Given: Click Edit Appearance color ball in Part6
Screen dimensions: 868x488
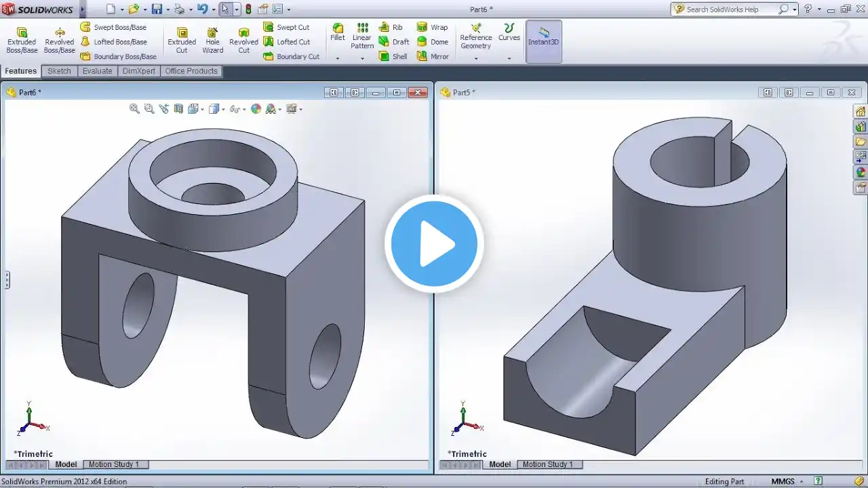Looking at the screenshot, I should pyautogui.click(x=256, y=108).
